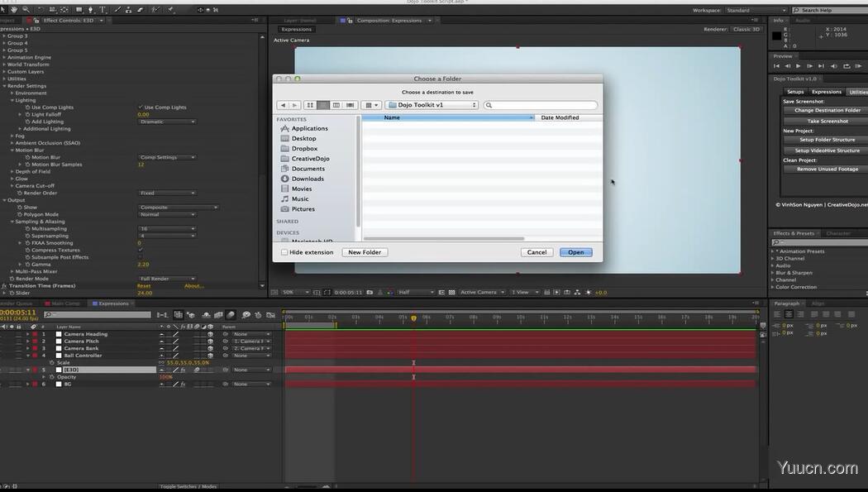
Task: Switch file dialog to list view
Action: (x=323, y=105)
